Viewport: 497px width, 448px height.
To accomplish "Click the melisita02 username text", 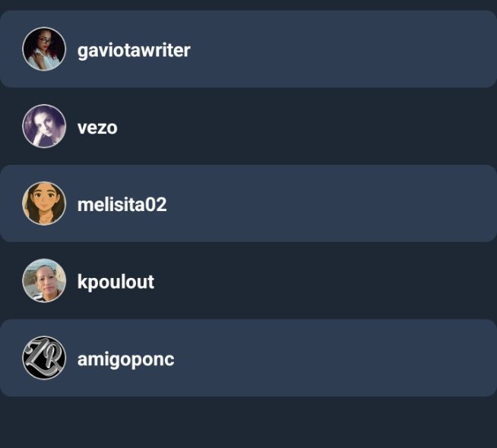I will pyautogui.click(x=122, y=204).
